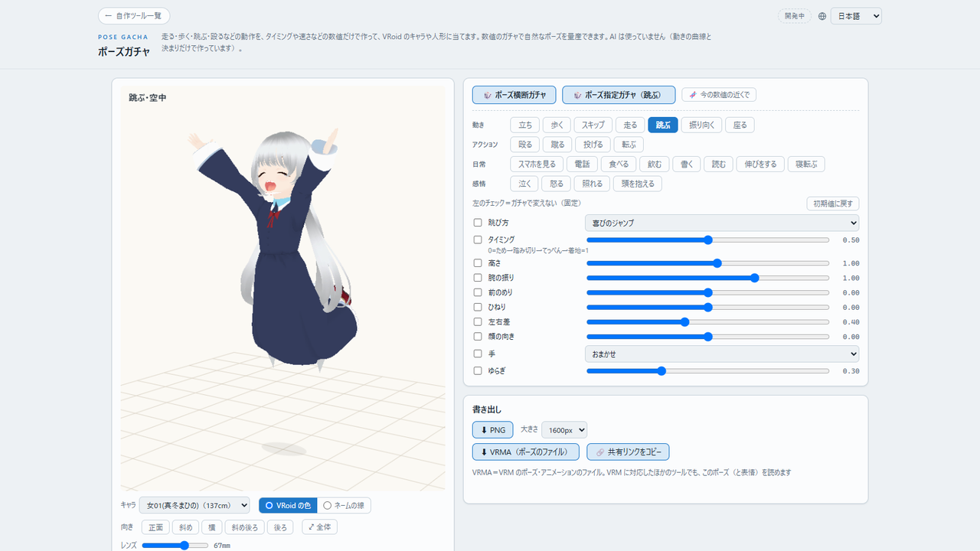Tick the タイミング fix checkbox
Image resolution: width=980 pixels, height=551 pixels.
478,240
